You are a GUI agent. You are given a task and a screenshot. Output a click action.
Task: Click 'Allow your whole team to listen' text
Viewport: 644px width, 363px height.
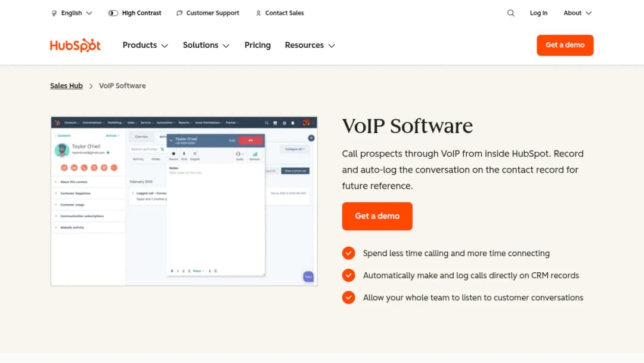473,298
